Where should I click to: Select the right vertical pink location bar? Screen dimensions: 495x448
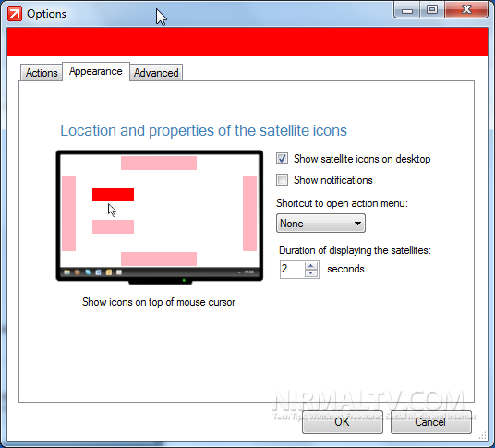click(x=249, y=213)
